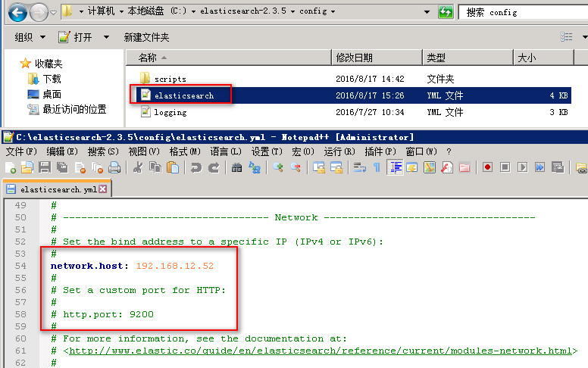Viewport: 588px width, 368px height.
Task: Open the 宏(O) menu
Action: pyautogui.click(x=303, y=151)
